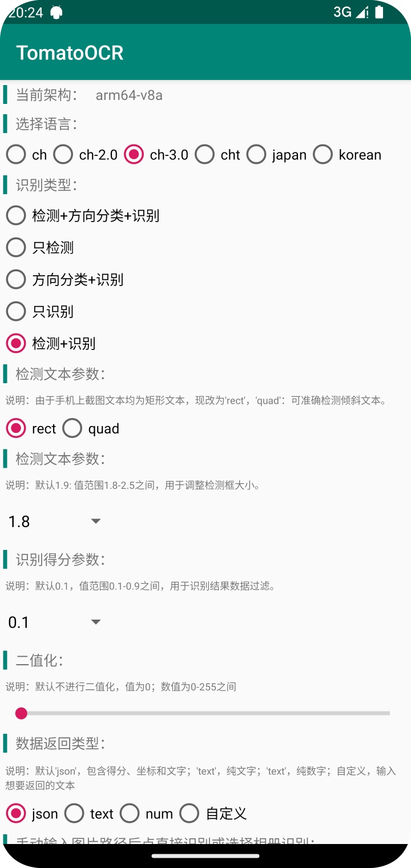This screenshot has width=411, height=868.
Task: Tap the 3G signal indicator
Action: [342, 12]
